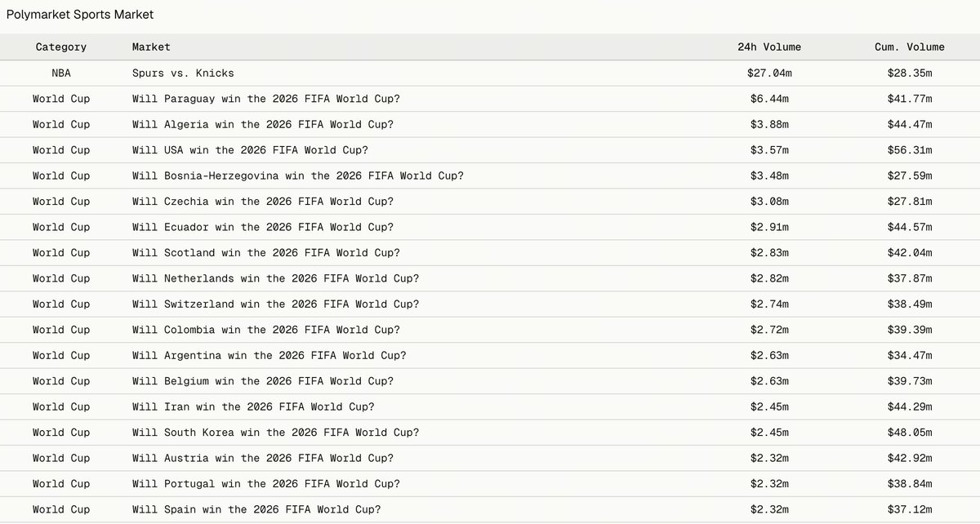This screenshot has height=524, width=980.
Task: Click the NBA category cell
Action: 61,73
